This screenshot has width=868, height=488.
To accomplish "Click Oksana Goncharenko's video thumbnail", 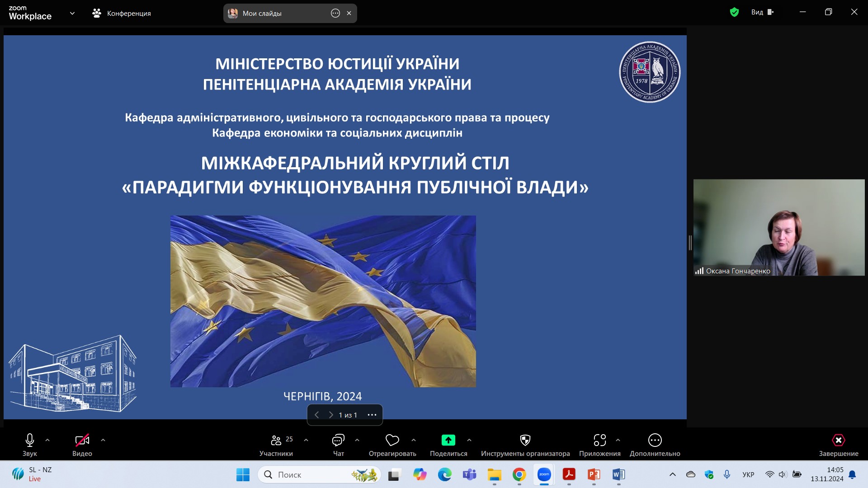I will click(x=778, y=227).
